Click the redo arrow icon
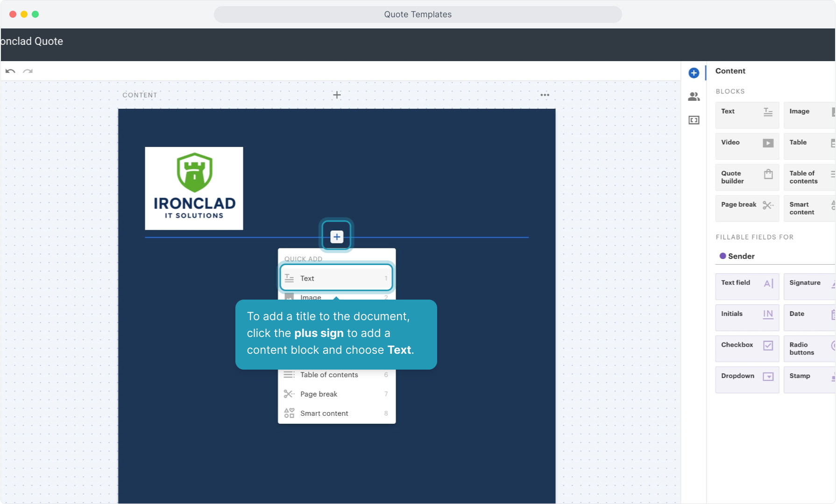The image size is (836, 504). click(28, 71)
